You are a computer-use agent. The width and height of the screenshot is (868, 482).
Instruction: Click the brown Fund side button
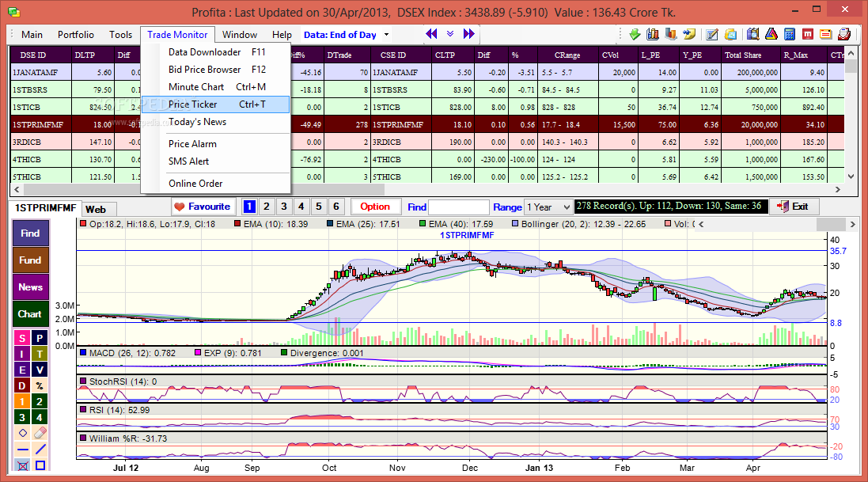pos(30,260)
